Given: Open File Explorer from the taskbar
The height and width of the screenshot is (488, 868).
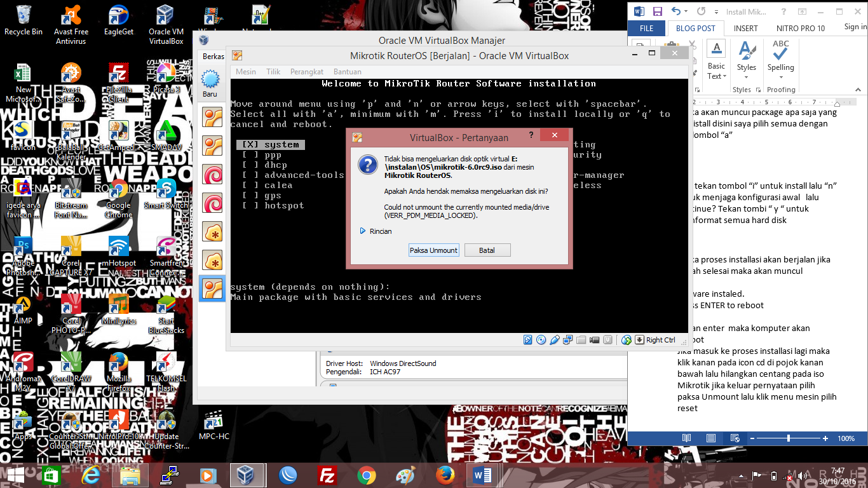Looking at the screenshot, I should pos(130,475).
